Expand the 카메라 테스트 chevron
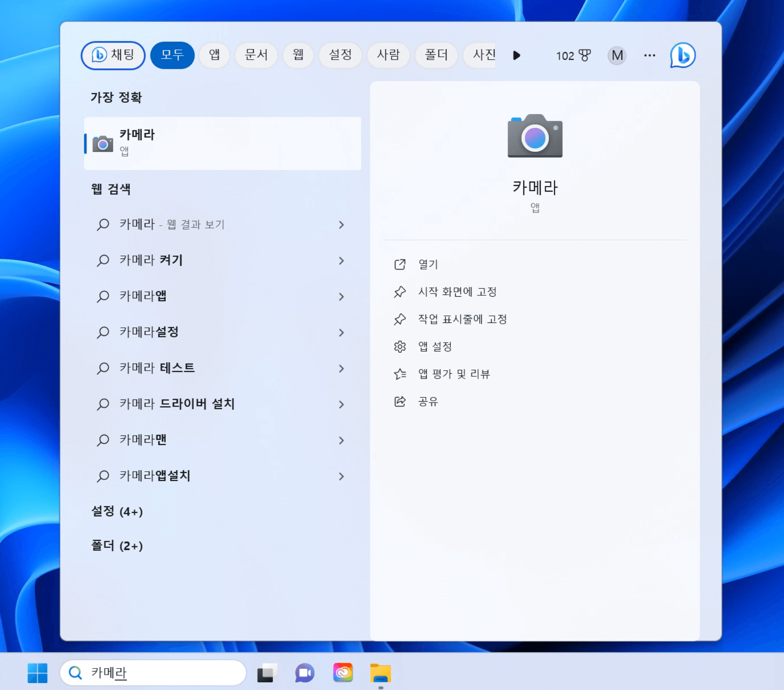The width and height of the screenshot is (784, 690). tap(341, 368)
